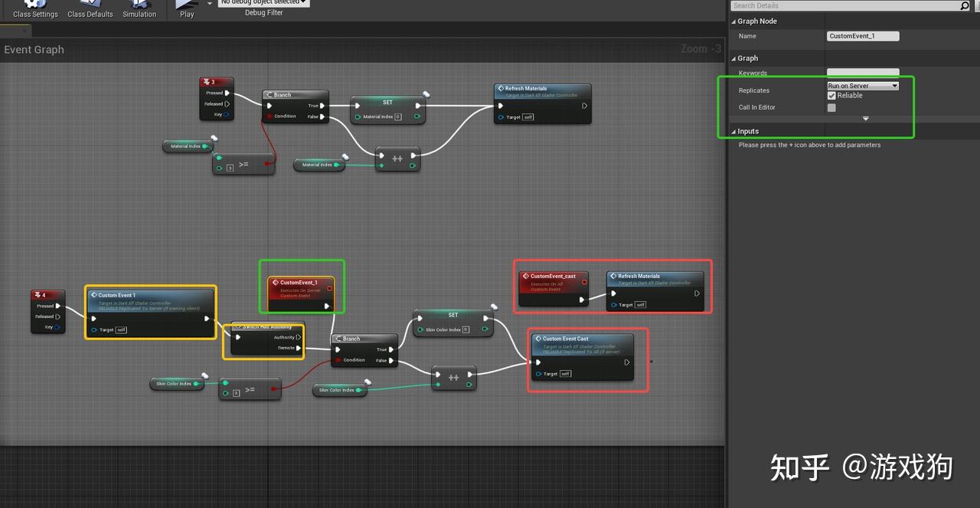Click the Keywords text field
This screenshot has width=980, height=508.
(x=864, y=73)
